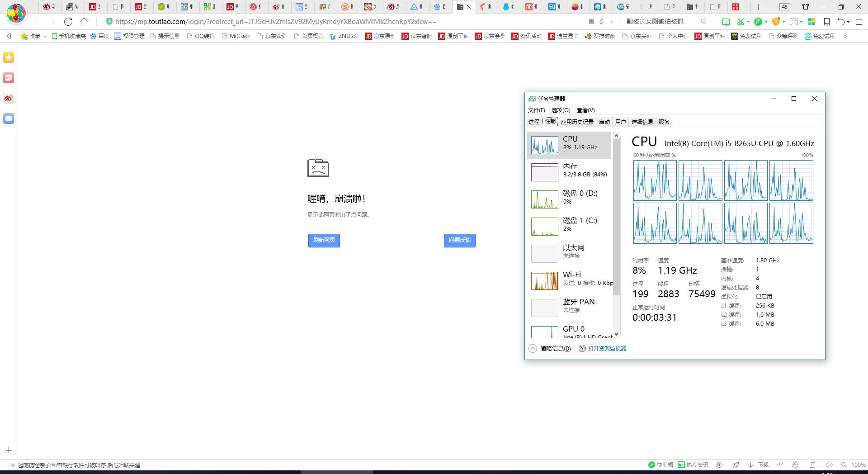This screenshot has height=474, width=868.
Task: Select the screenshot scissors tool
Action: click(x=741, y=21)
